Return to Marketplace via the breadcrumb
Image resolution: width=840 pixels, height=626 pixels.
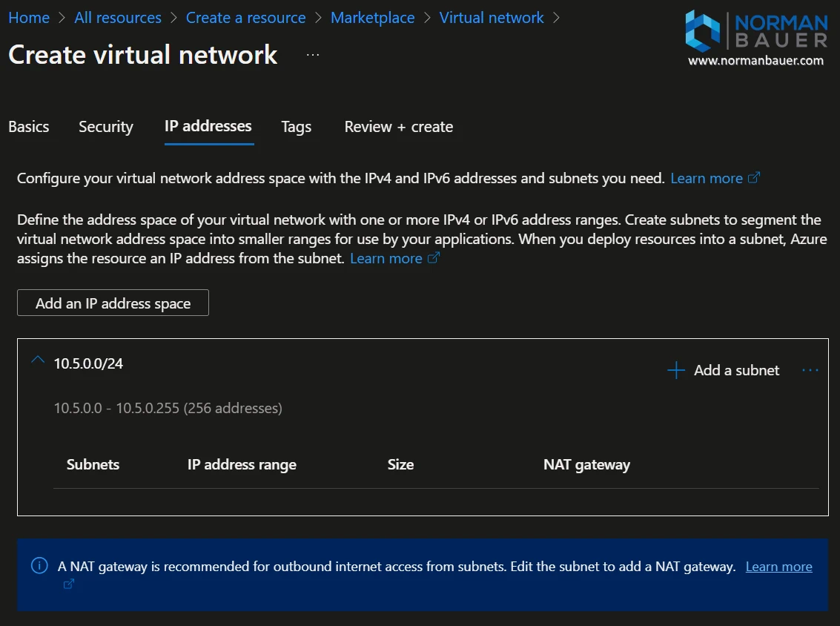372,18
